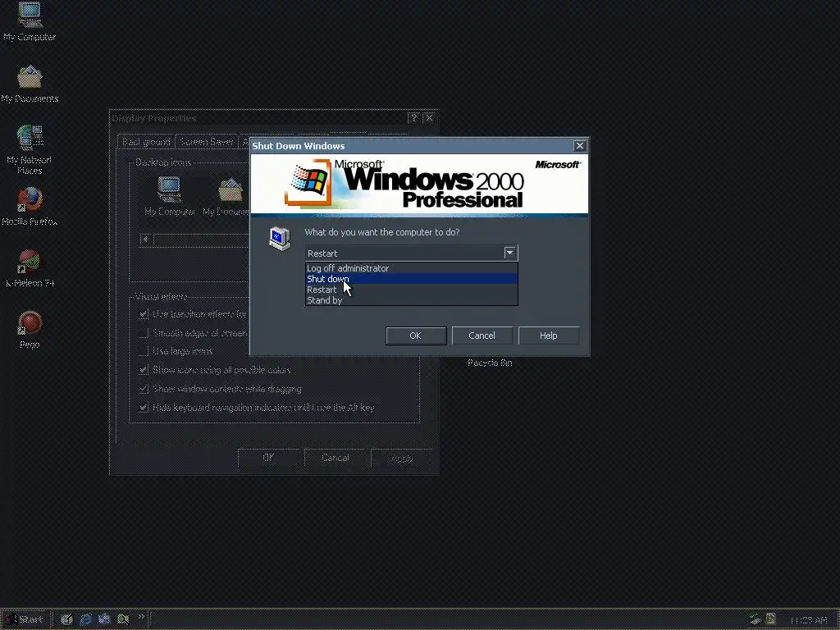Launch K-Meleon browser from the desktop
Image resolution: width=840 pixels, height=630 pixels.
[30, 268]
